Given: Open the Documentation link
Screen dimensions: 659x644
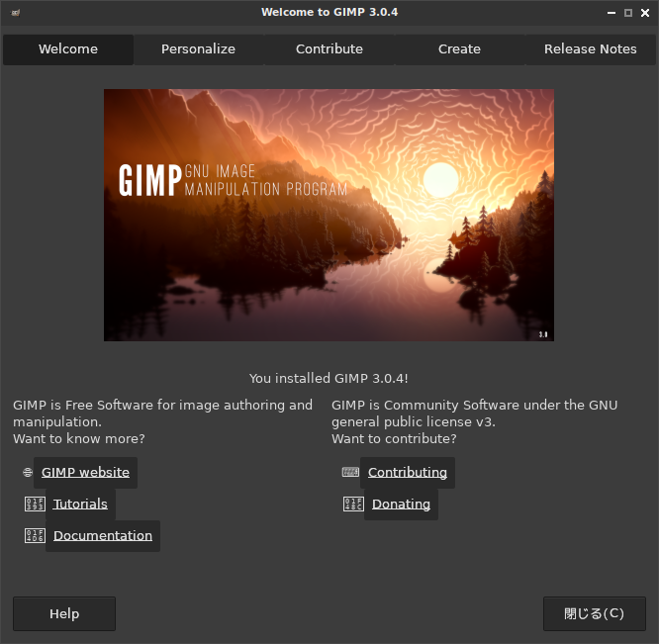Looking at the screenshot, I should click(x=103, y=536).
